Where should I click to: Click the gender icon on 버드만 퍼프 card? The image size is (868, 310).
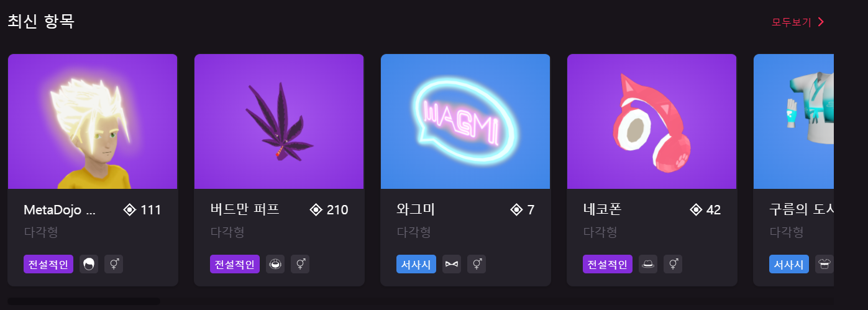coord(300,264)
